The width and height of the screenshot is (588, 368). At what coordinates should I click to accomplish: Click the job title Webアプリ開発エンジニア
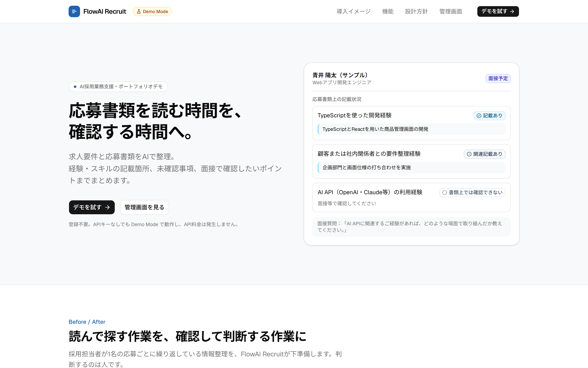[x=342, y=83]
